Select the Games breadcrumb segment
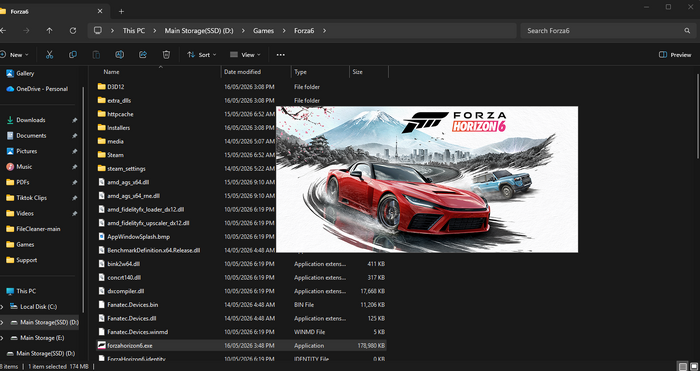This screenshot has height=371, width=700. click(263, 31)
